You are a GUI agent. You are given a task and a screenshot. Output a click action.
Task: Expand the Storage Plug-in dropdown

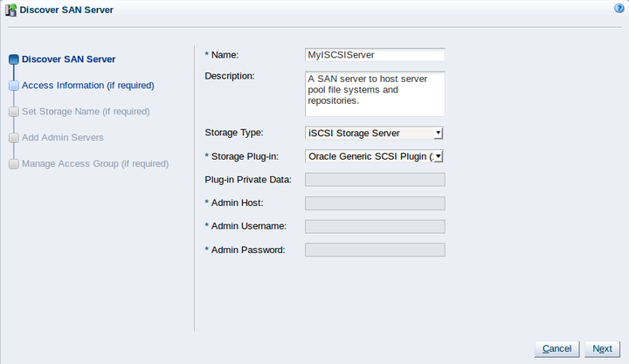pyautogui.click(x=375, y=156)
